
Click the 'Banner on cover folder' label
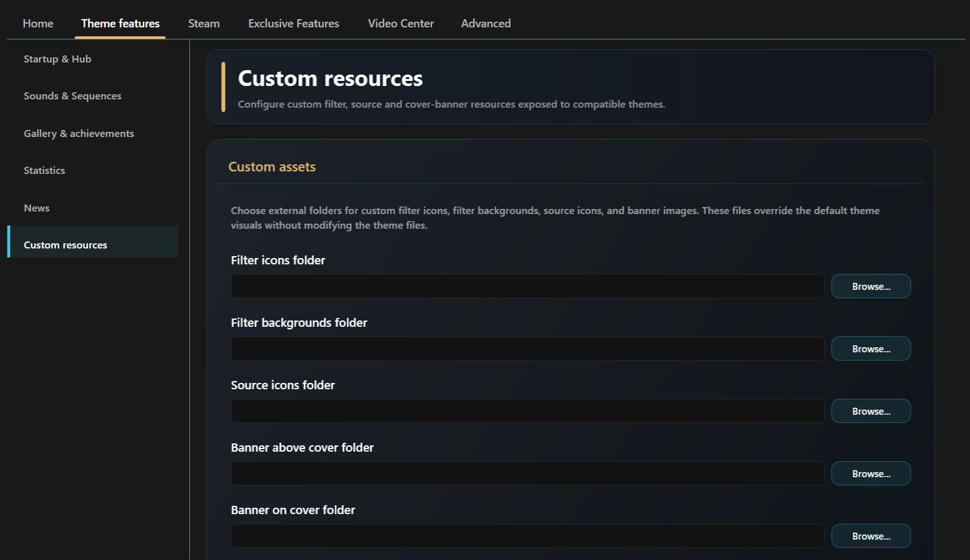[293, 510]
